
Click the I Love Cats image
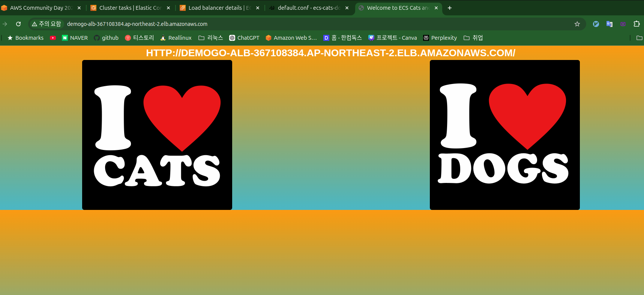click(x=157, y=135)
